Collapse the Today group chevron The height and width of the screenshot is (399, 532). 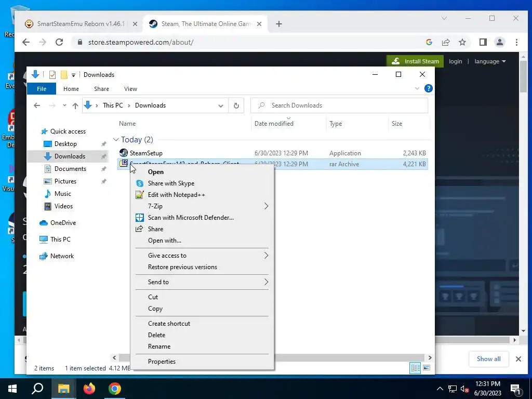click(x=116, y=139)
